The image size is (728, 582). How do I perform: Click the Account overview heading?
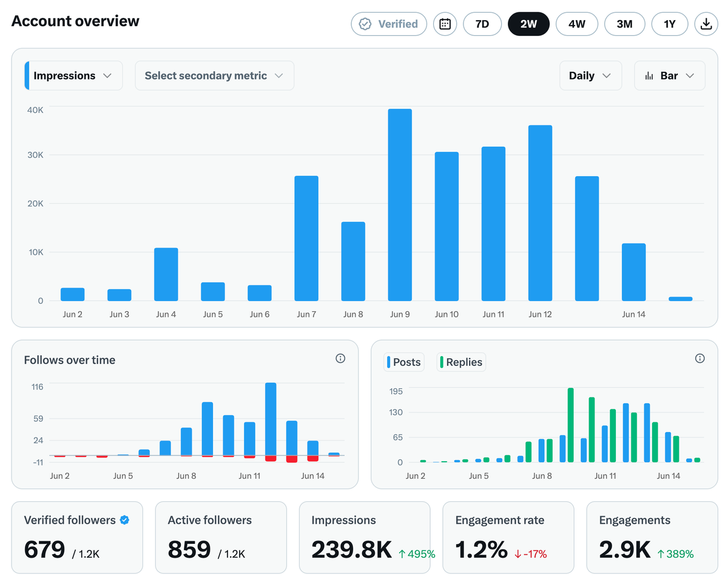coord(75,21)
